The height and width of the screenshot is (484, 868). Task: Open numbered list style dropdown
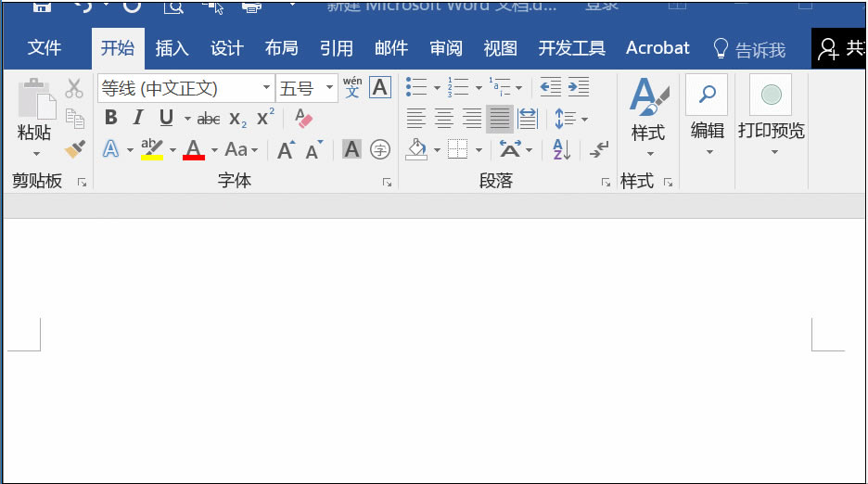point(479,87)
